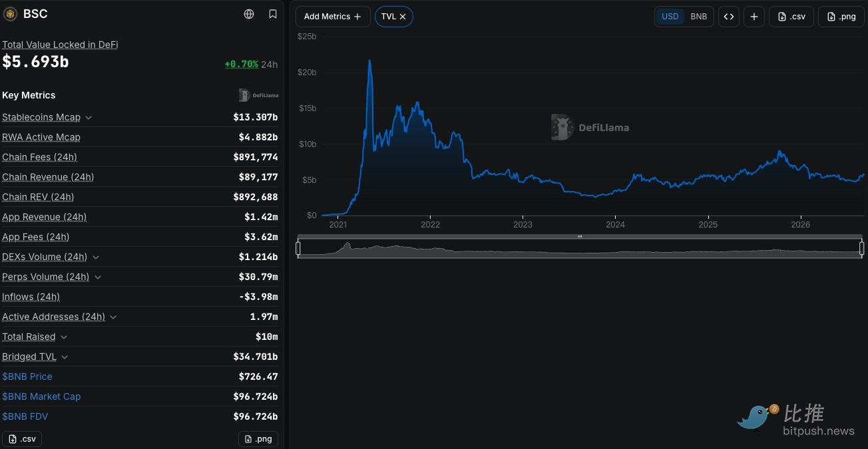Click the $34.701b Bridged TVL value
The height and width of the screenshot is (449, 868).
(256, 357)
